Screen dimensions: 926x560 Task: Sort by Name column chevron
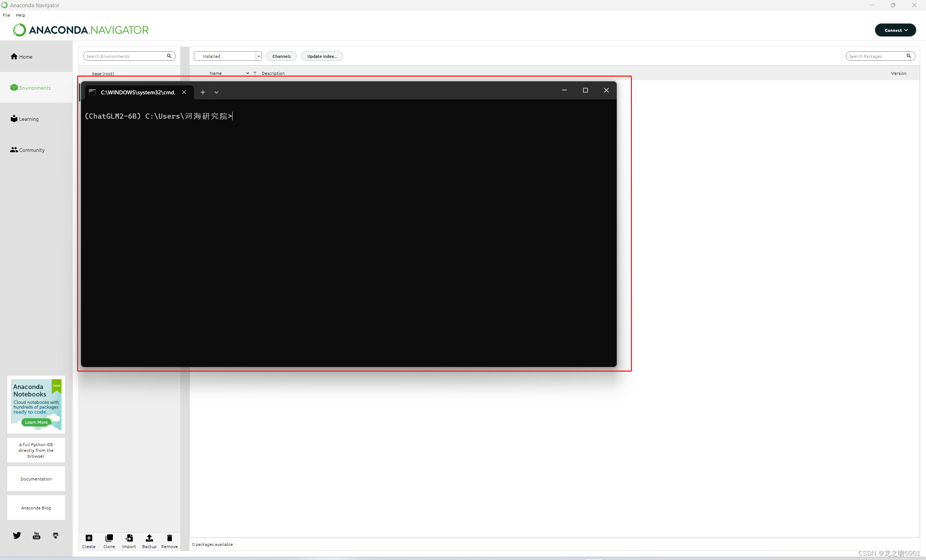[x=248, y=73]
